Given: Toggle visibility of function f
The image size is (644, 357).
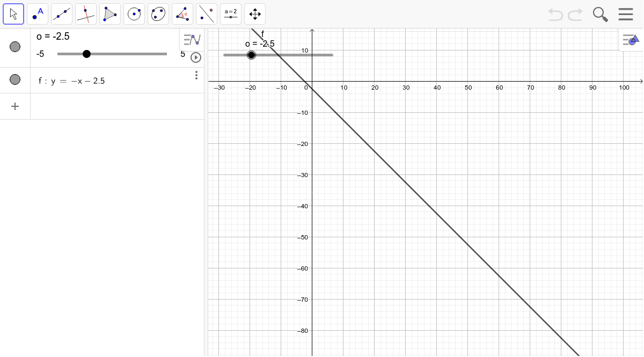Looking at the screenshot, I should [14, 79].
